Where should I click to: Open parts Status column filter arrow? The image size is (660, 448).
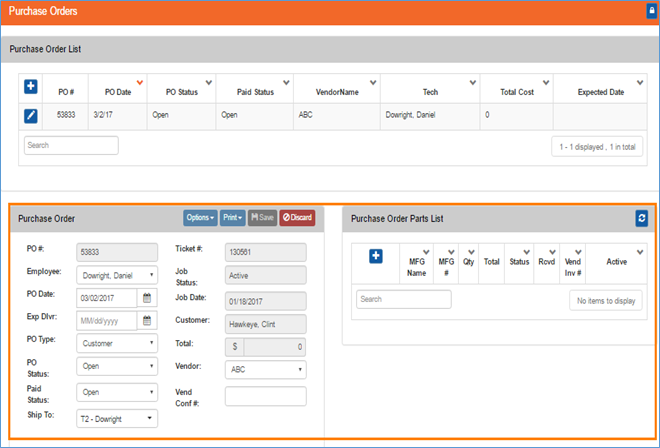(x=527, y=252)
